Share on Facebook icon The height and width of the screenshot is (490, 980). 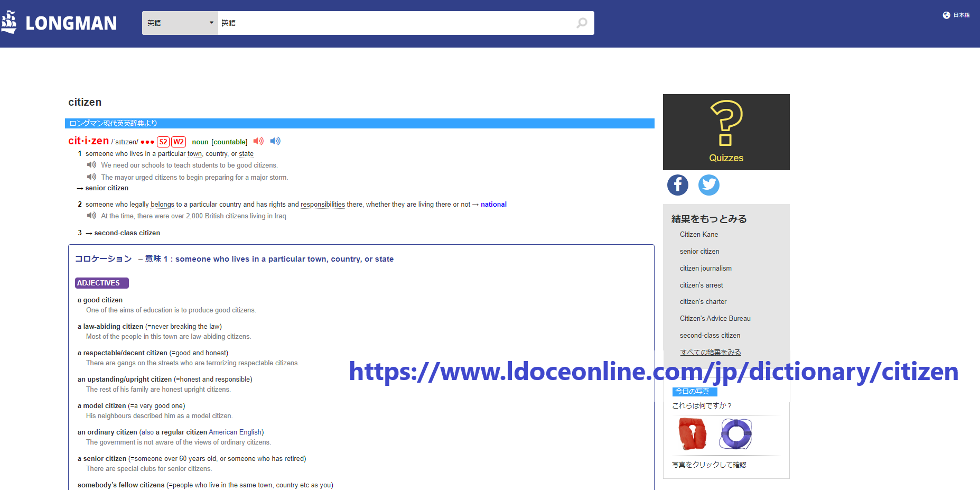[x=678, y=185]
